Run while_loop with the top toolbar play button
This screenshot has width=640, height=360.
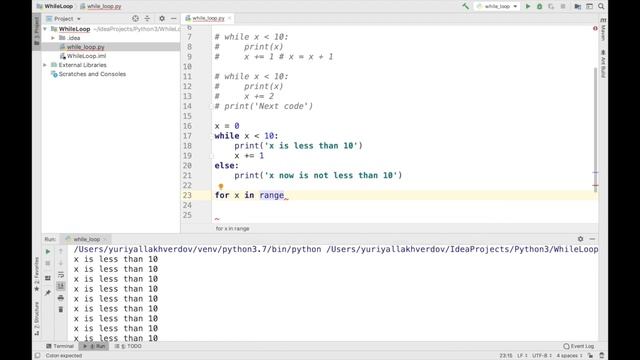click(x=528, y=6)
